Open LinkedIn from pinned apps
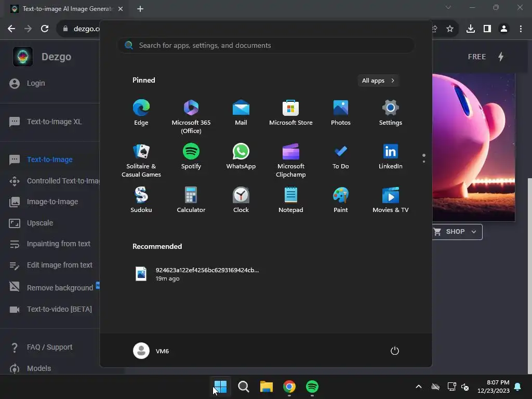This screenshot has height=399, width=532. tap(391, 156)
